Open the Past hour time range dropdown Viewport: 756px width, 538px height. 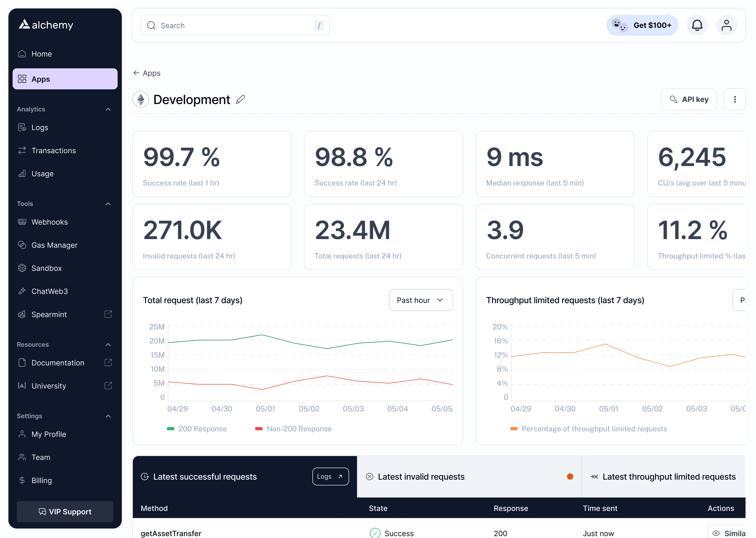point(421,300)
